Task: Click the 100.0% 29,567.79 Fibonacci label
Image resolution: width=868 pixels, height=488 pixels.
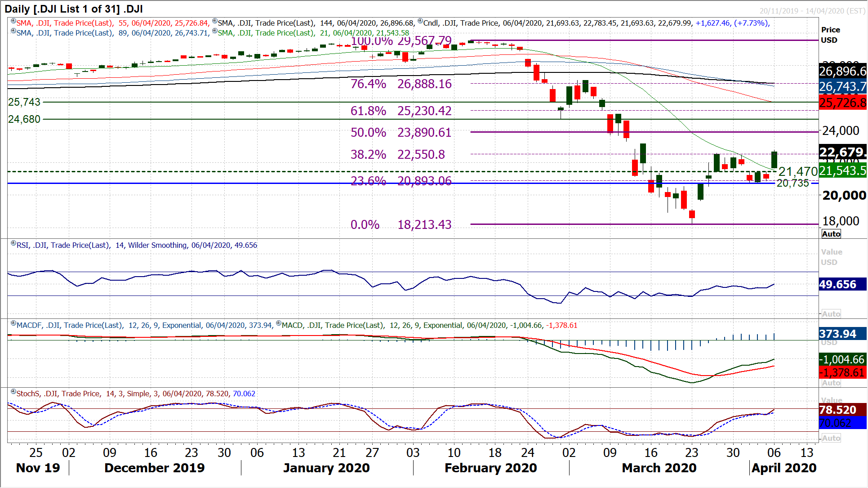Action: coord(401,41)
